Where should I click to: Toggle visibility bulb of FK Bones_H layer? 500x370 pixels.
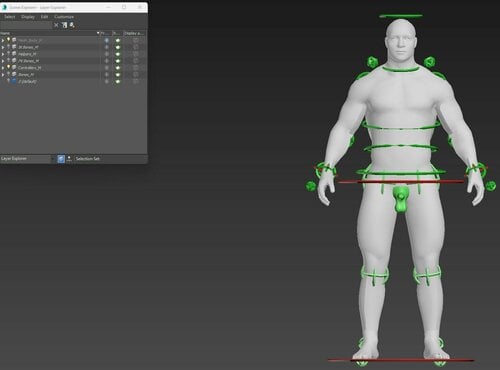[9, 61]
